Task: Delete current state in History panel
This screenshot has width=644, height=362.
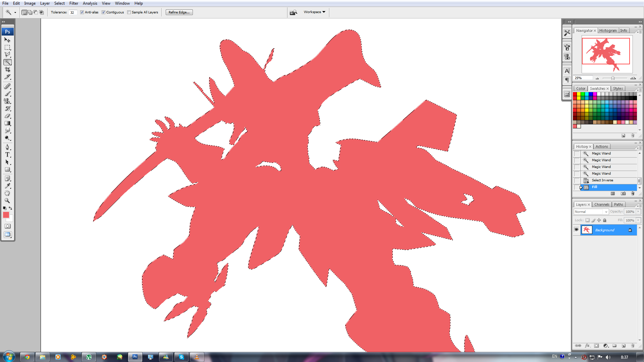Action: [x=633, y=193]
